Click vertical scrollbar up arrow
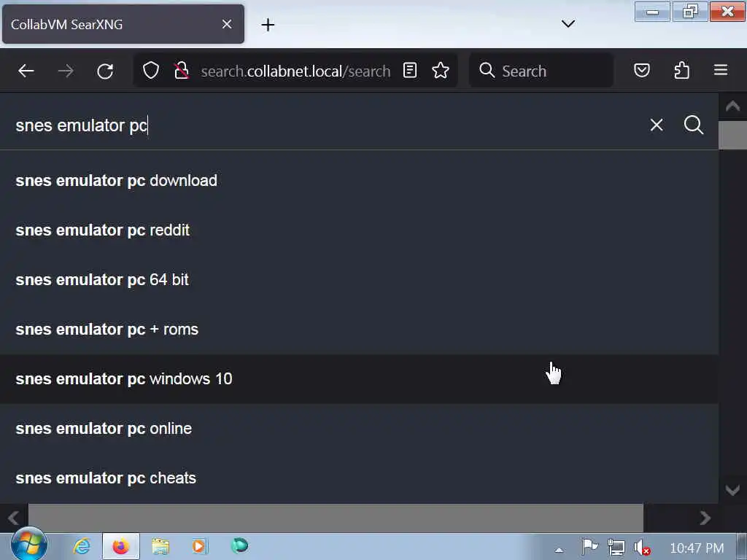 (x=732, y=106)
